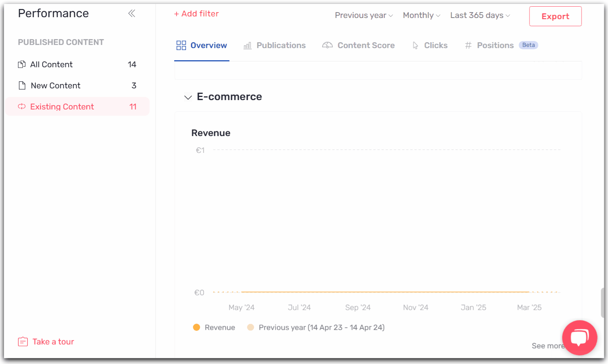This screenshot has height=364, width=608.
Task: Click the Positions hash icon
Action: tap(468, 45)
